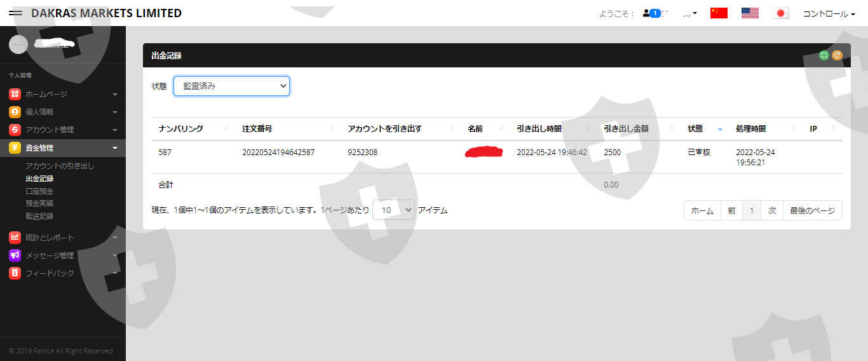Open 出金記録 in the sidebar

(39, 179)
